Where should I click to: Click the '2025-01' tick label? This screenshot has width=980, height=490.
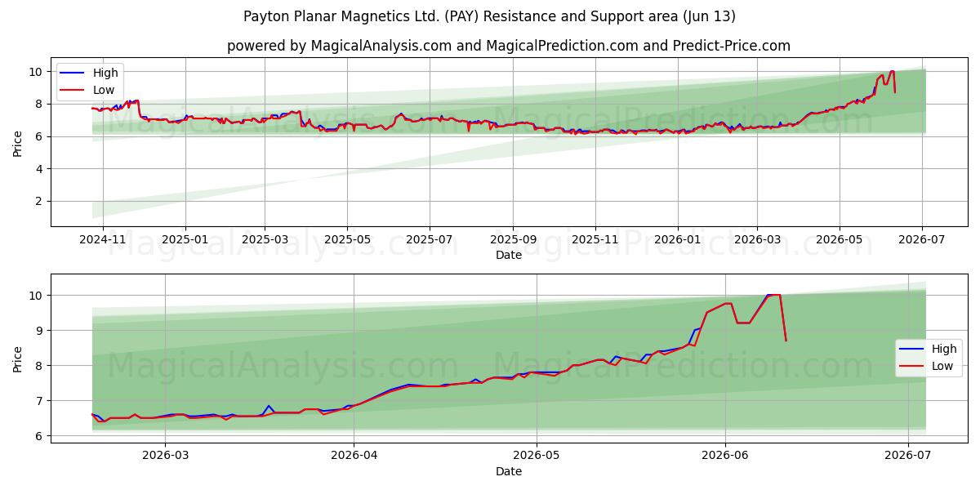click(185, 240)
